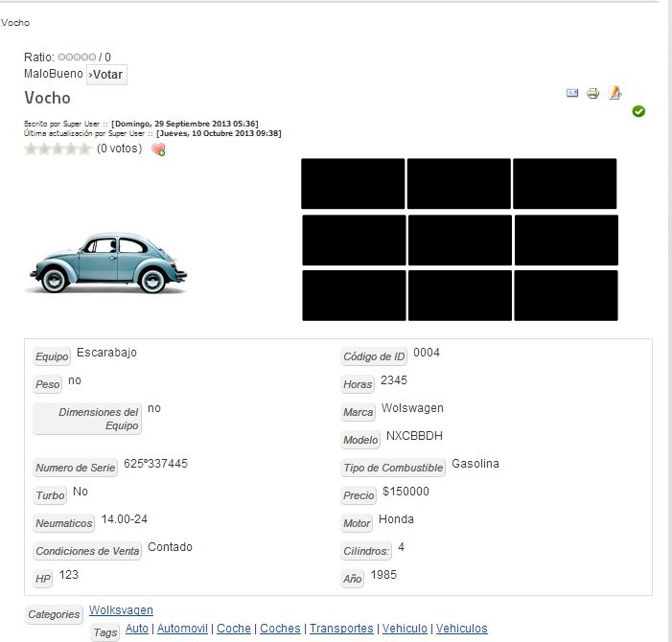Click the Marca label
Viewport: 672px width, 642px height.
pyautogui.click(x=358, y=412)
